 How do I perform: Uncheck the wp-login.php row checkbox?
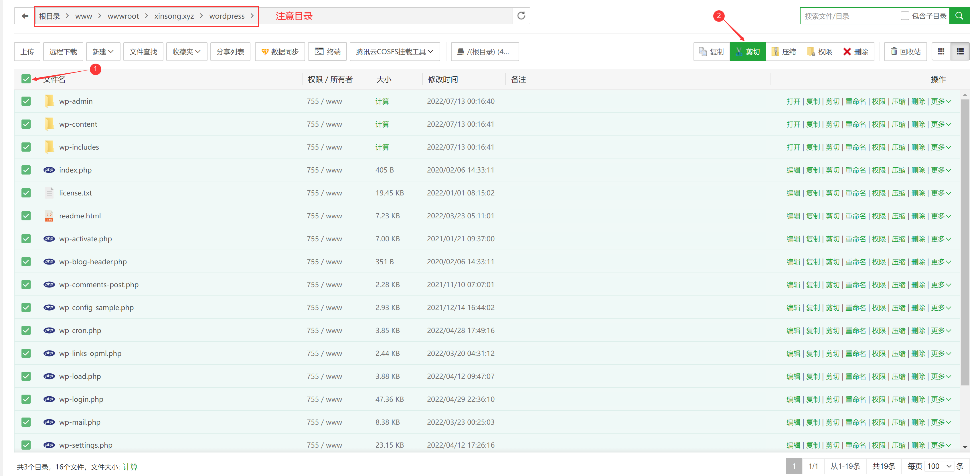point(26,399)
